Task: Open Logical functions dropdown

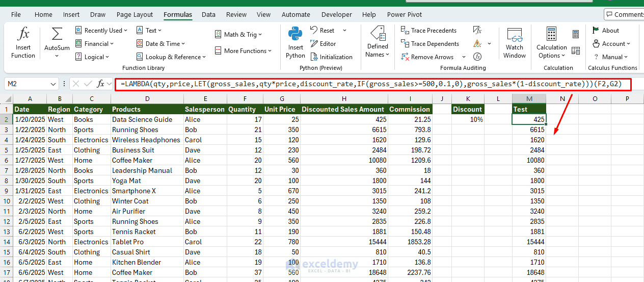Action: tap(92, 57)
